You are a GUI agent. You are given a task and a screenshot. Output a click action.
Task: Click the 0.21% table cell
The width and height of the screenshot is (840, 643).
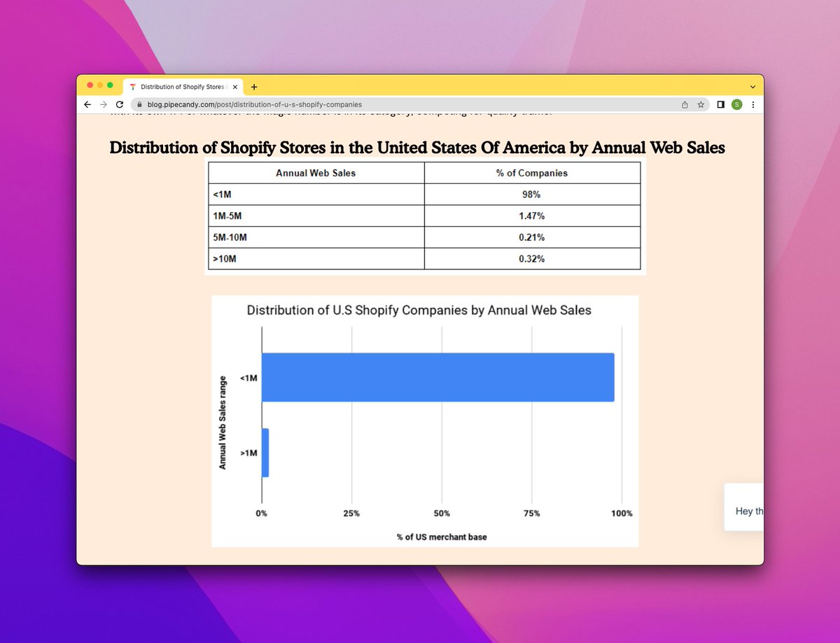coord(532,238)
